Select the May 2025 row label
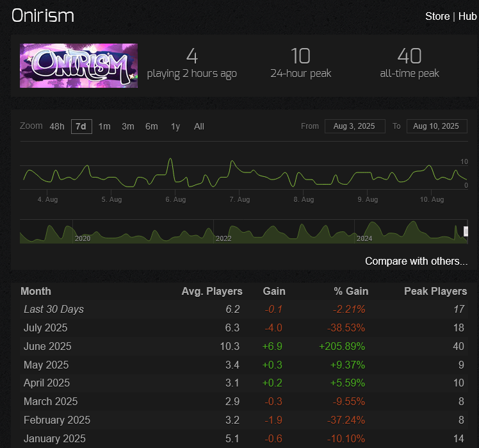Viewport: 479px width, 448px height. (x=46, y=365)
